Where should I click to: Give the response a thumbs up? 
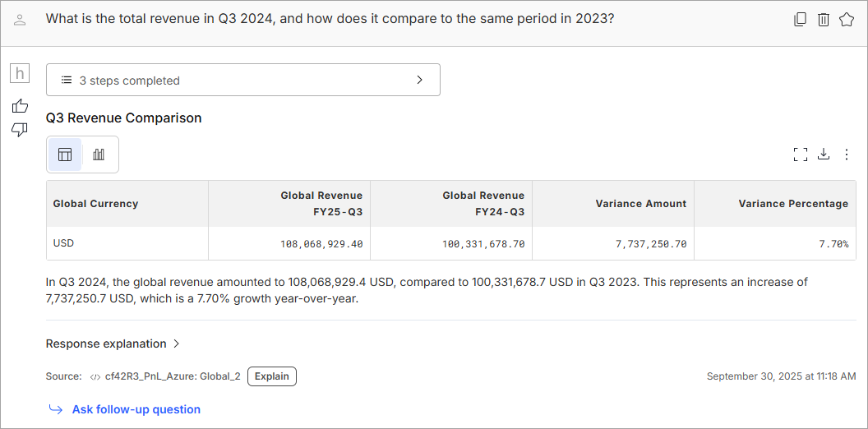point(20,106)
